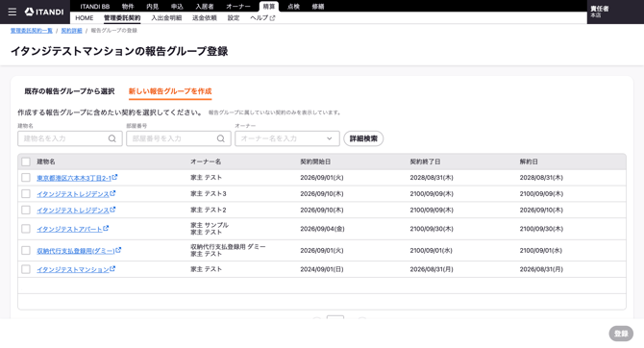Click the ITANDI logo
This screenshot has width=644, height=348.
[x=44, y=12]
